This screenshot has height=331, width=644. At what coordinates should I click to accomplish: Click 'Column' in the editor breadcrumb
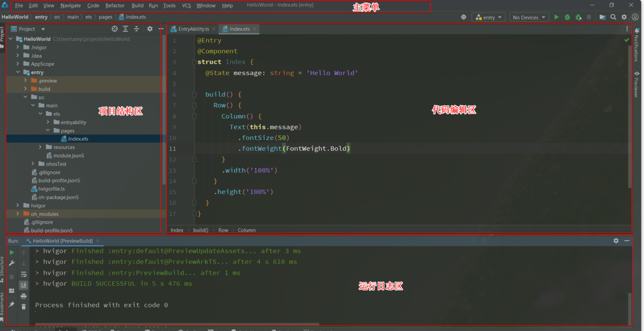tap(247, 230)
